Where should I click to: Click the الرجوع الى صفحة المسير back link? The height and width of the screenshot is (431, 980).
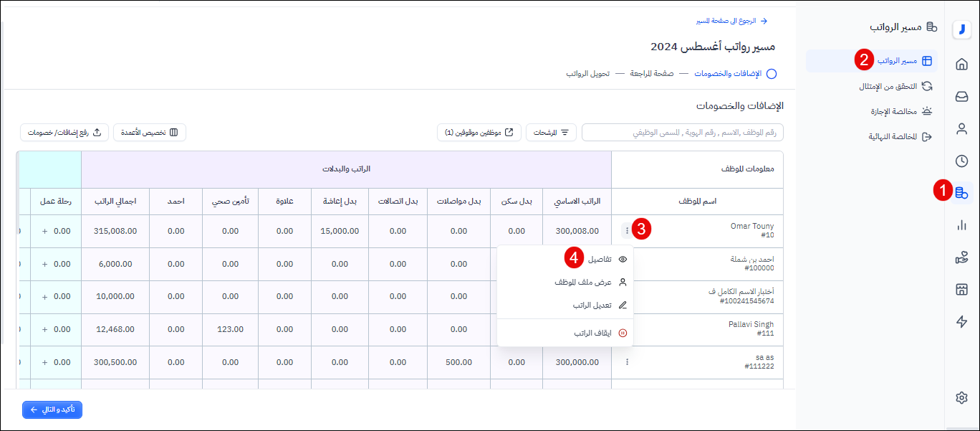731,22
